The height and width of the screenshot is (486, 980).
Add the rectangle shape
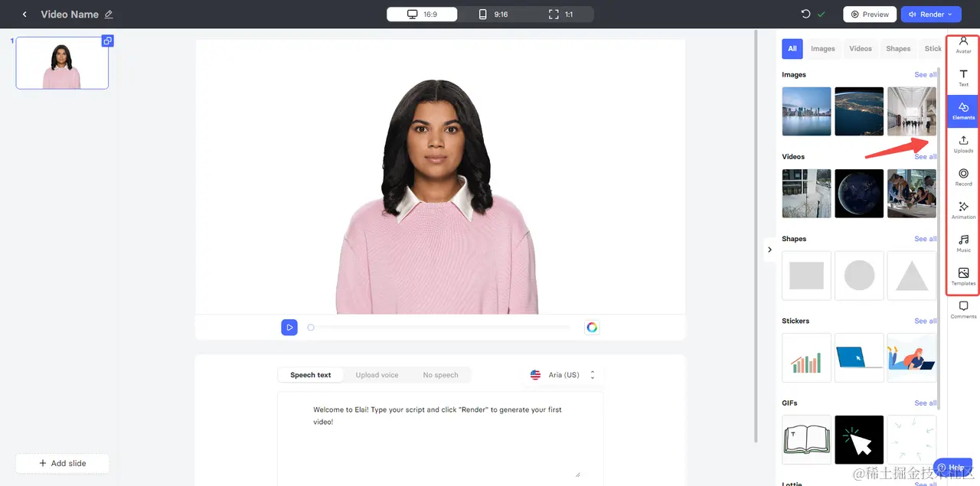pos(806,276)
